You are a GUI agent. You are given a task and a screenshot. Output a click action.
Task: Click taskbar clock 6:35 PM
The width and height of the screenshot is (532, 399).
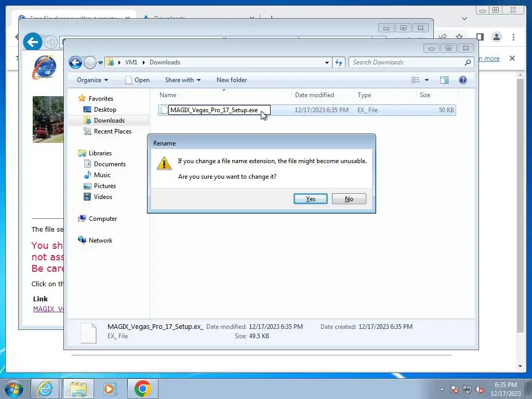click(506, 385)
